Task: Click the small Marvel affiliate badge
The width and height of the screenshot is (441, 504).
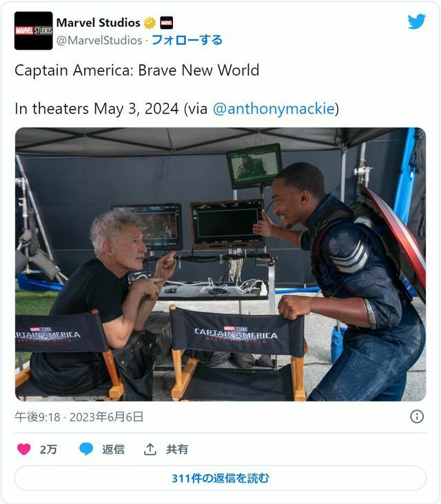Action: pos(166,23)
